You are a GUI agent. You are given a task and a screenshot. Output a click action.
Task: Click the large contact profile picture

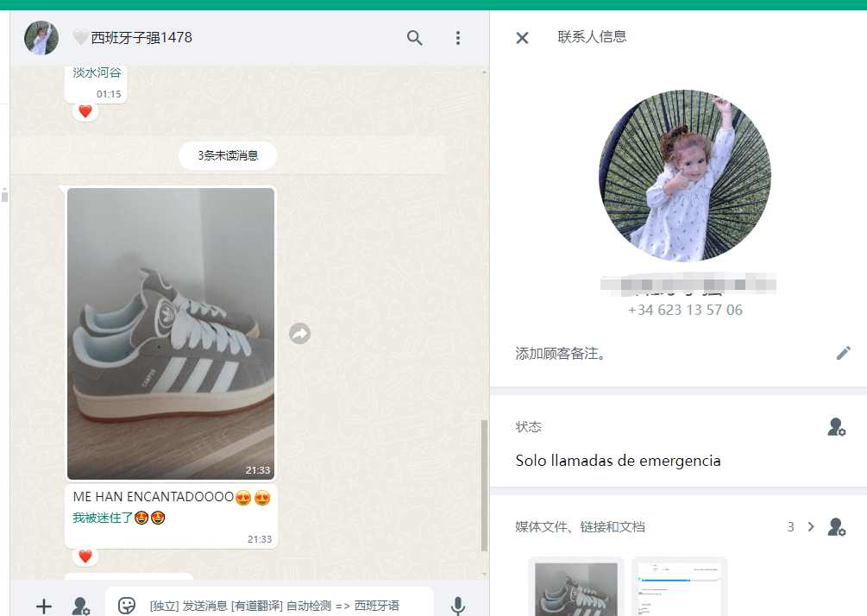click(685, 176)
